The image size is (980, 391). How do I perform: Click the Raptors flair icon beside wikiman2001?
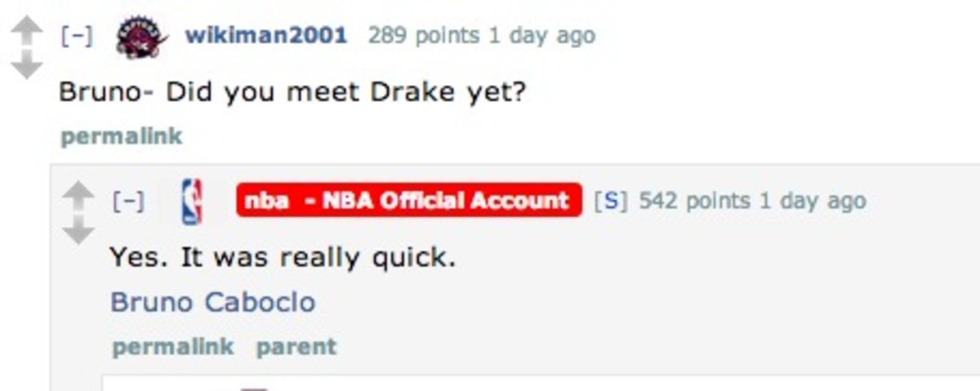[142, 38]
